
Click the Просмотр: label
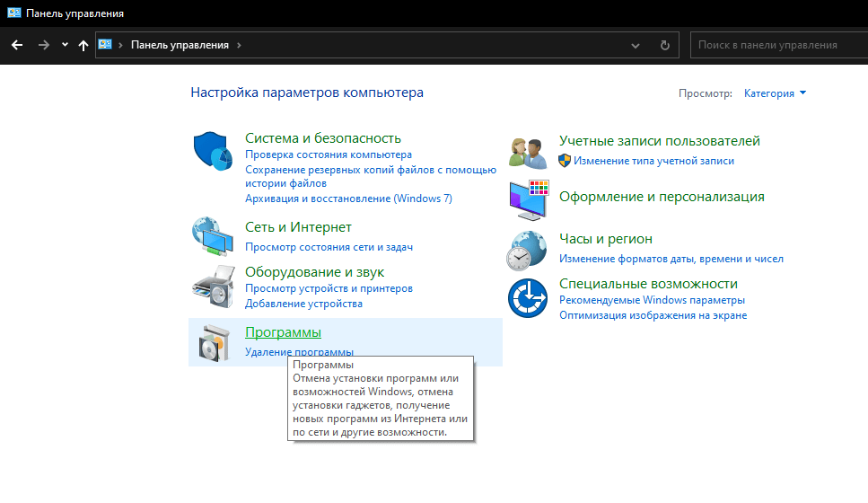pos(706,93)
